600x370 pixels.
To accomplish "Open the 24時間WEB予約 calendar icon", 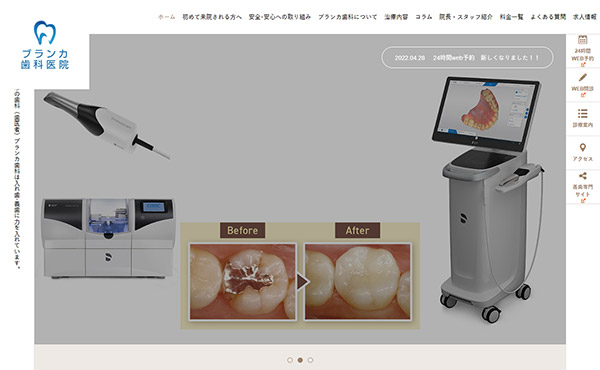I will 582,39.
